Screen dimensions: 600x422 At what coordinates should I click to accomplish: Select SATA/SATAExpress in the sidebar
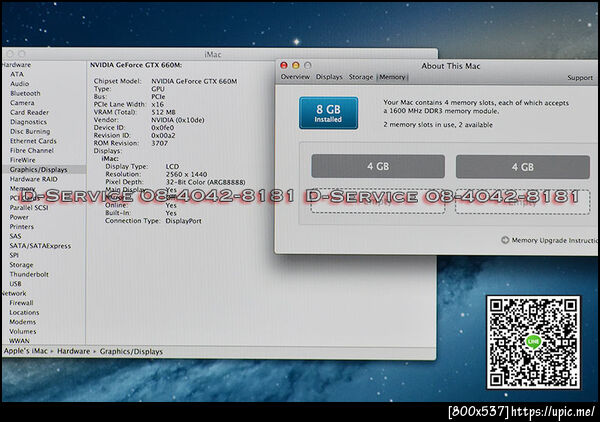[40, 246]
